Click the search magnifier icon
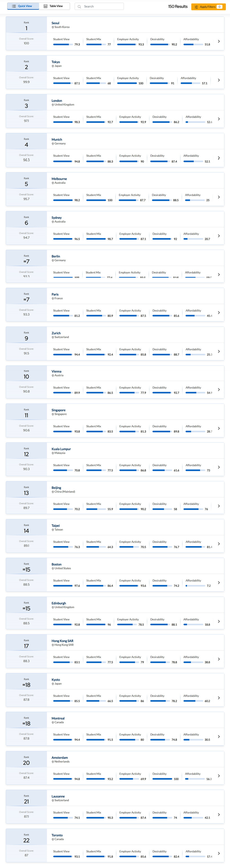230x868 pixels. point(79,6)
